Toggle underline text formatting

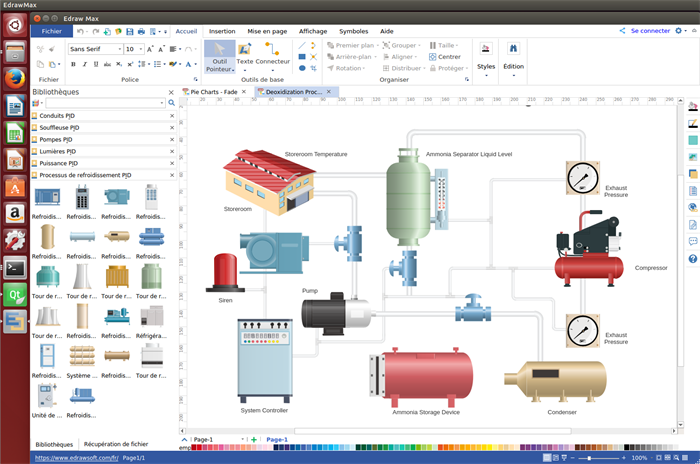pyautogui.click(x=98, y=64)
